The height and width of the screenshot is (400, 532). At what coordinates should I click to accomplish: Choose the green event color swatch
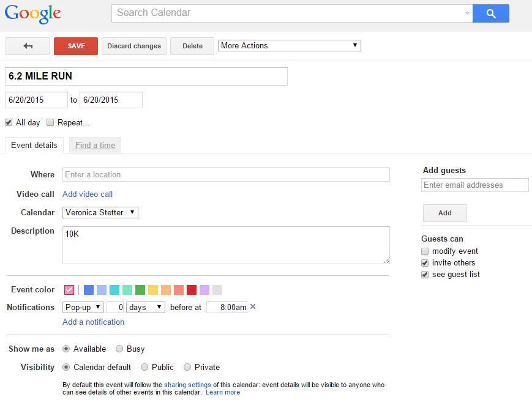click(140, 290)
